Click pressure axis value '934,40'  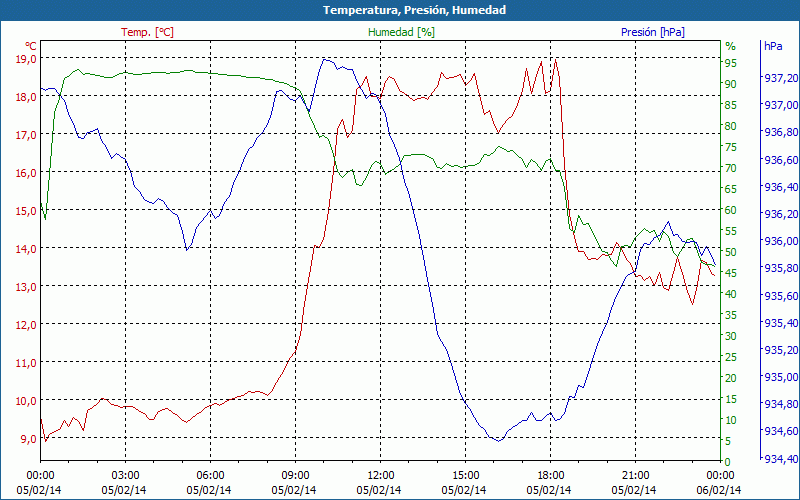(x=781, y=459)
